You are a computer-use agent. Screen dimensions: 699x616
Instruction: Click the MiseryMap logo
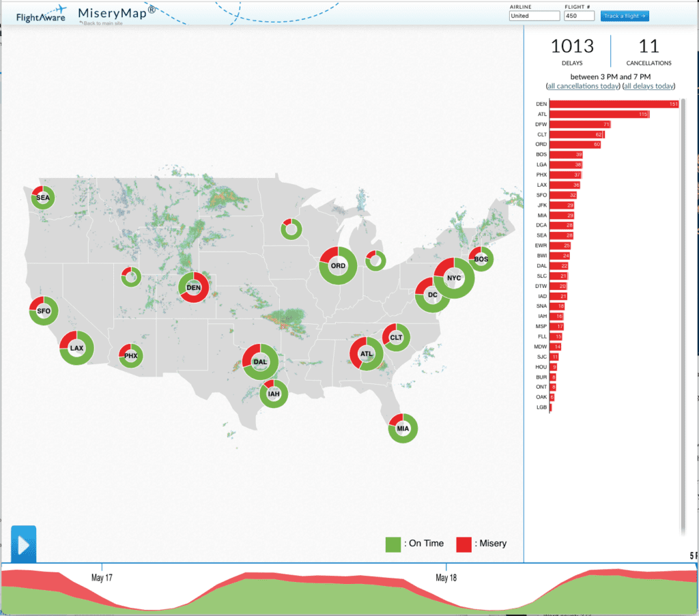tap(113, 11)
